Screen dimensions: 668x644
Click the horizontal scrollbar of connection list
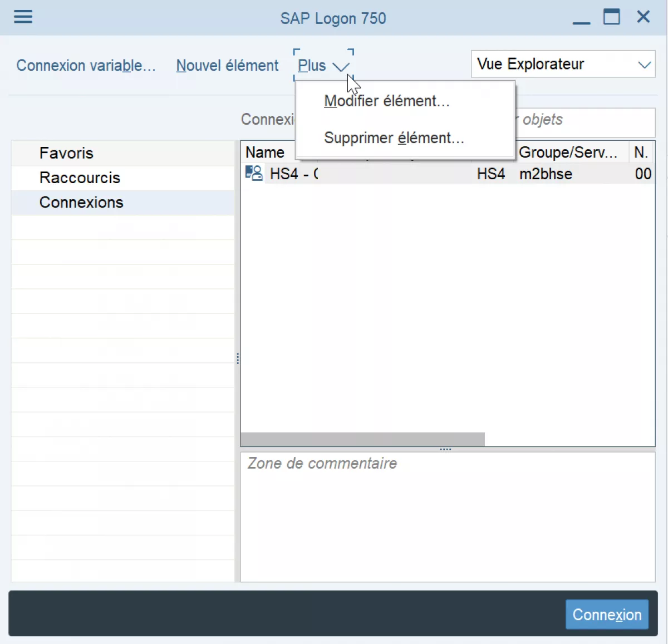(x=362, y=439)
